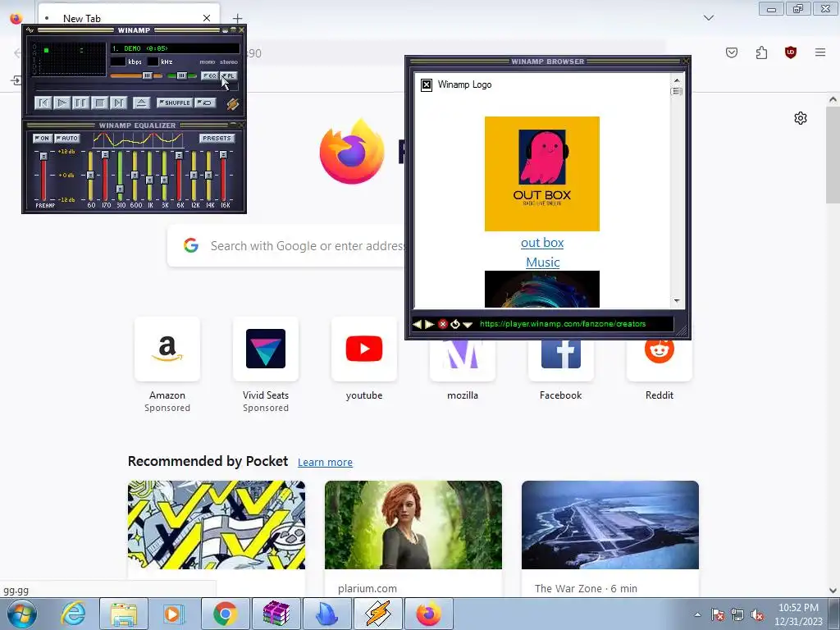Click the 6K equalizer band slider
840x630 pixels.
point(179,176)
